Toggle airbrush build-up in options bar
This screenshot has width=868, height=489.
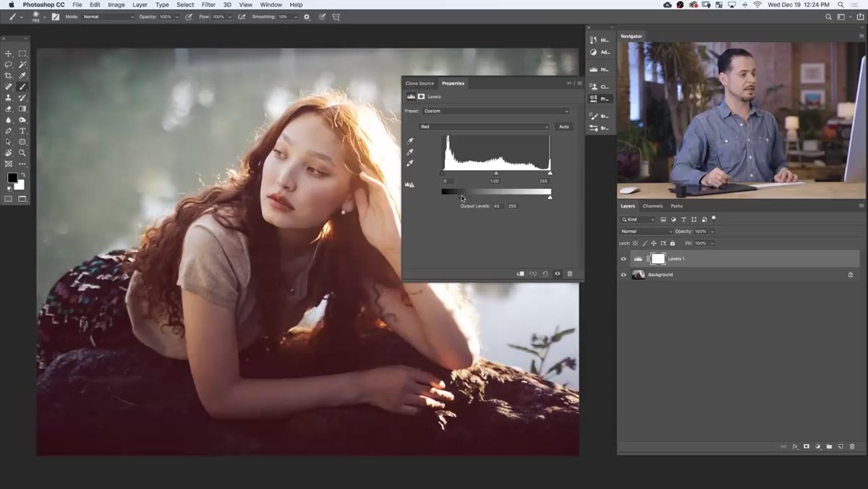coord(241,16)
